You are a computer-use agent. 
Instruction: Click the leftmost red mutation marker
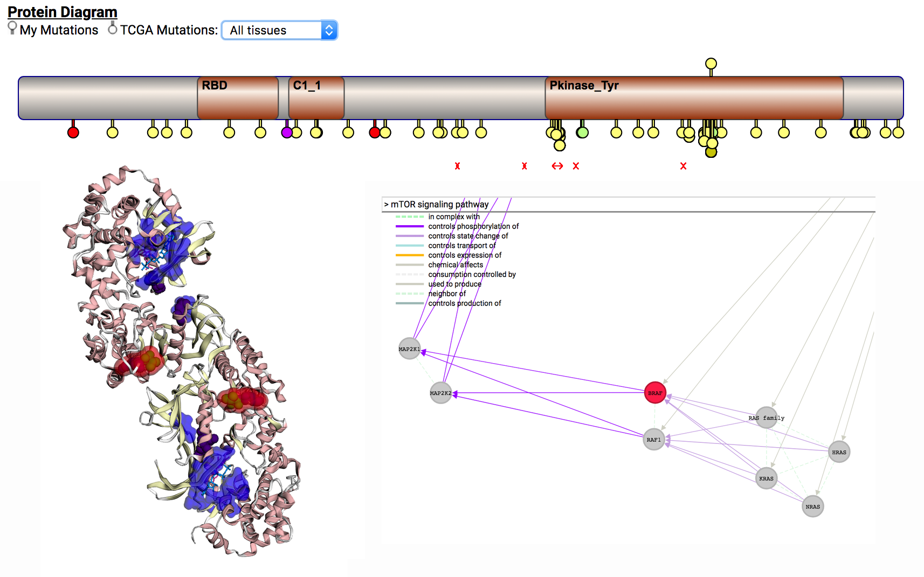(x=73, y=133)
